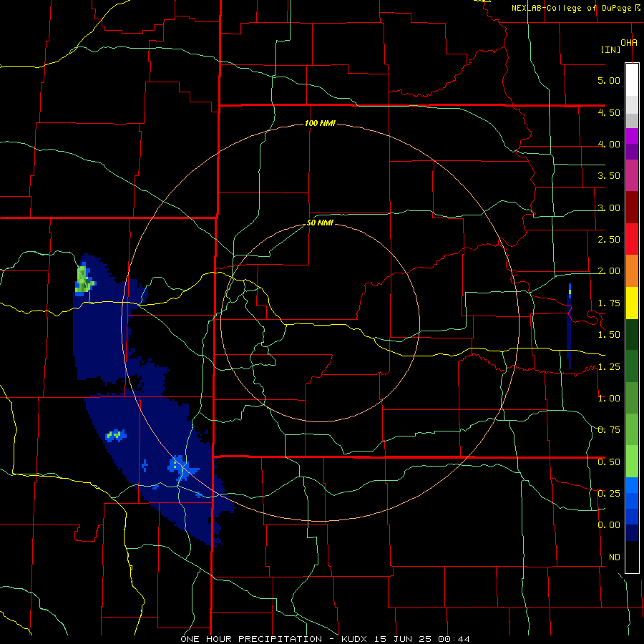644x644 pixels.
Task: Click the 1.75 legend value
Action: click(x=609, y=303)
